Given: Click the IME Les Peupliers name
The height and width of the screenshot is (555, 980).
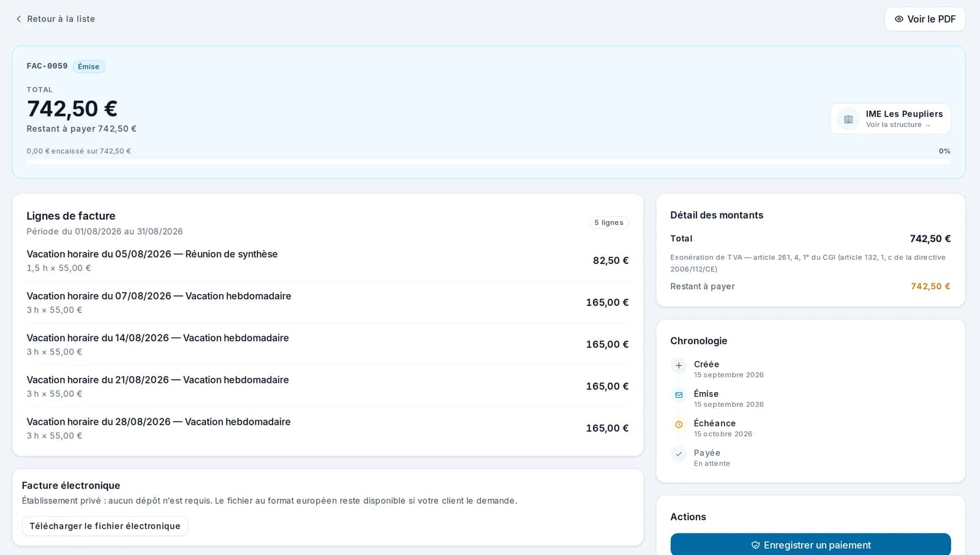Looking at the screenshot, I should coord(904,114).
